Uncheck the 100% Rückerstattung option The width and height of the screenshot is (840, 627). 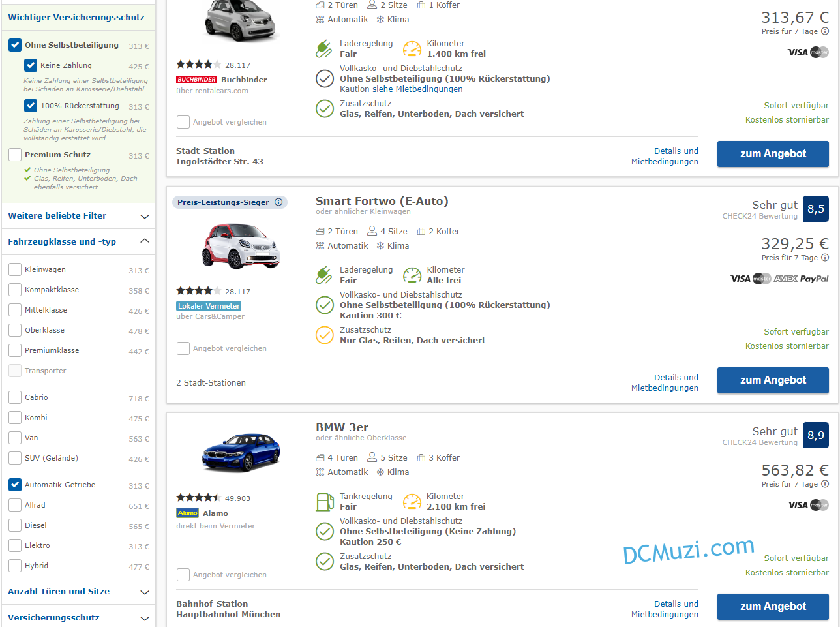pos(31,106)
